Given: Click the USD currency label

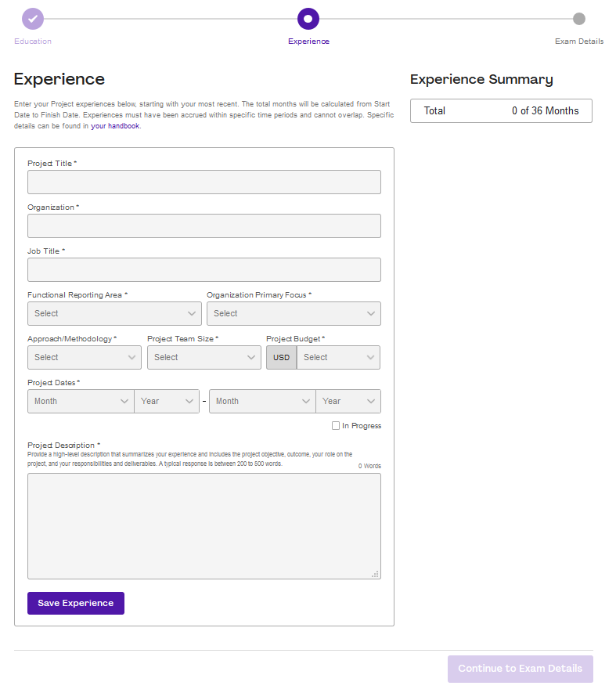Looking at the screenshot, I should tap(281, 357).
